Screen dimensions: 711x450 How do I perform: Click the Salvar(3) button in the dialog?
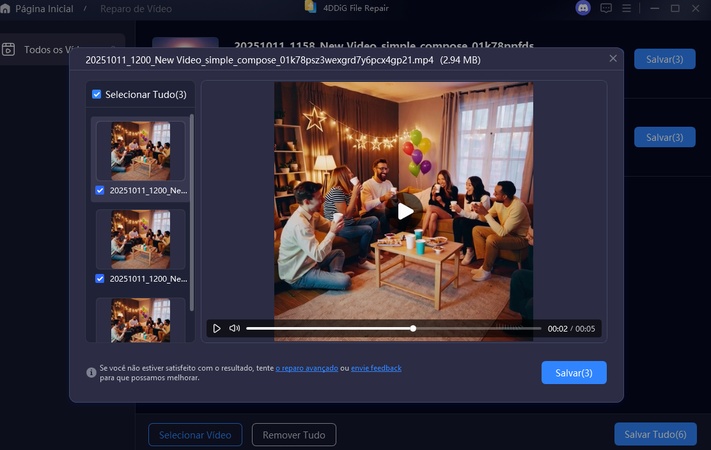click(574, 373)
